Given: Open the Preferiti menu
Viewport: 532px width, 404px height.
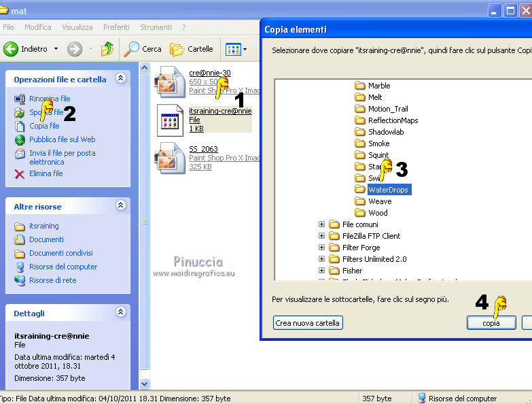Looking at the screenshot, I should point(116,27).
